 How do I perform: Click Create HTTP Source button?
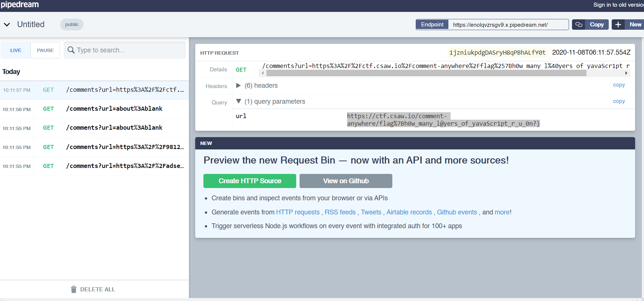coord(249,181)
